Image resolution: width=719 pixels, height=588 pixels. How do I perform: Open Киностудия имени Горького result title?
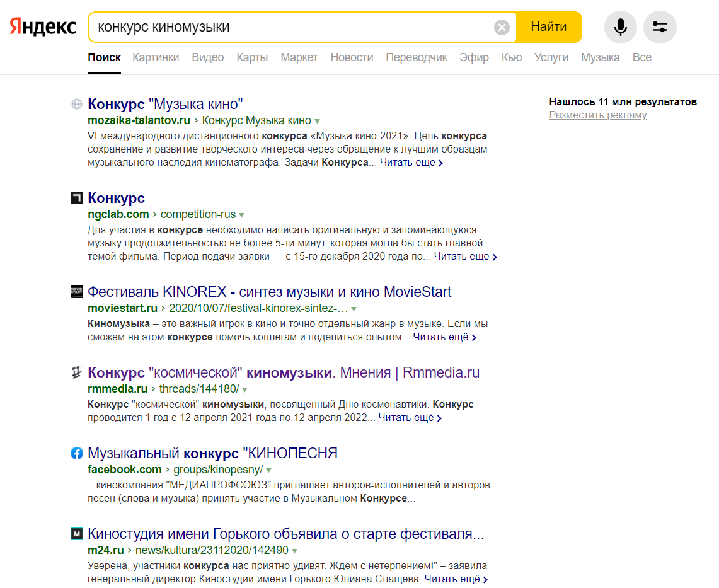285,534
